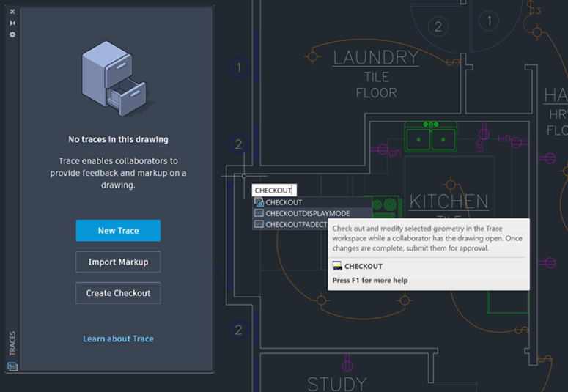Viewport: 568px width, 392px height.
Task: Click the CHECKOUT icon in the tooltip
Action: pos(337,266)
